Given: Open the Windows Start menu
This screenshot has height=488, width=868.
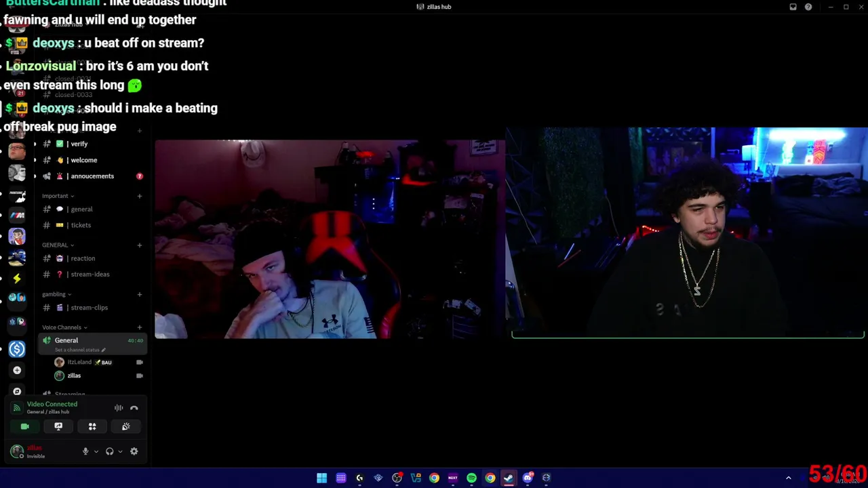Looking at the screenshot, I should click(322, 478).
